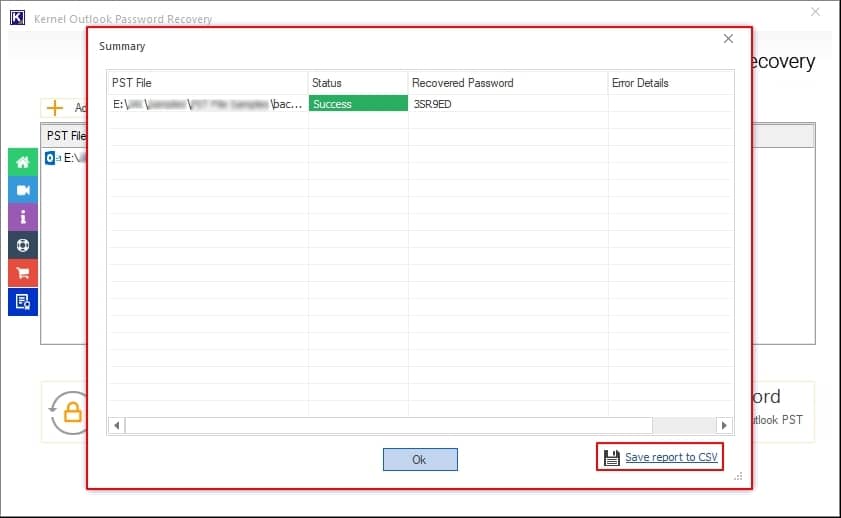Viewport: 841px width, 518px height.
Task: Click left arrow of horizontal scrollbar
Action: click(116, 425)
